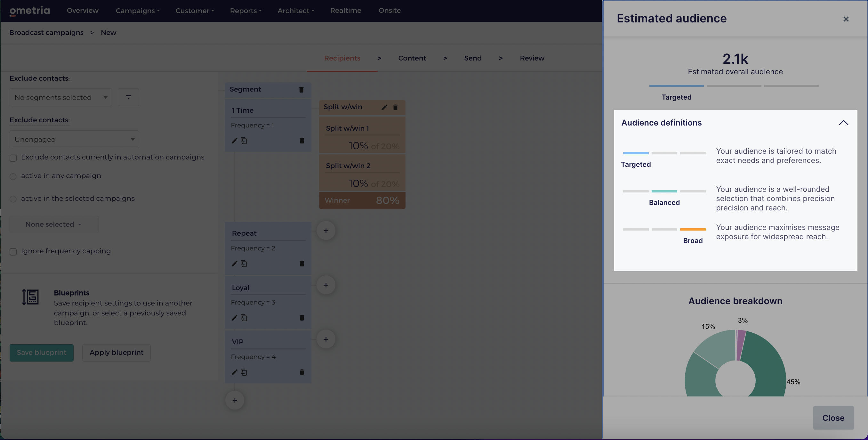Click the 15% slice of audience breakdown chart

718,347
